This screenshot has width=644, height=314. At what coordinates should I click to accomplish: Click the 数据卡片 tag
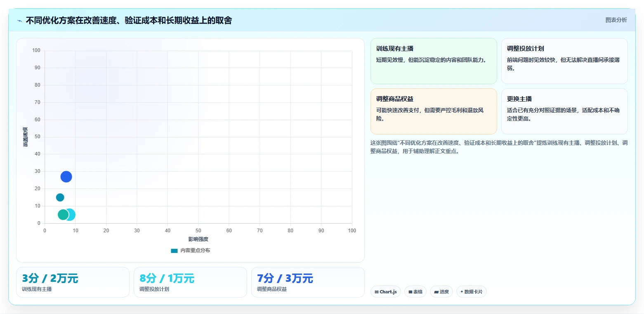coord(471,292)
